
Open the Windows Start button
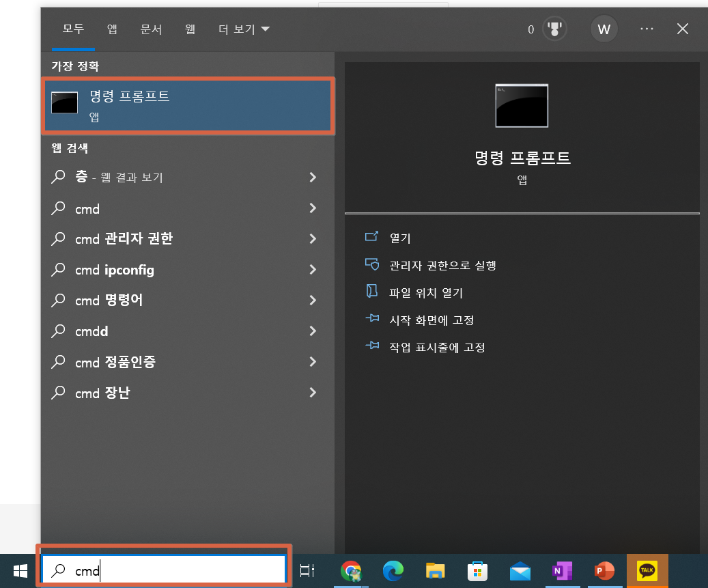click(x=20, y=571)
